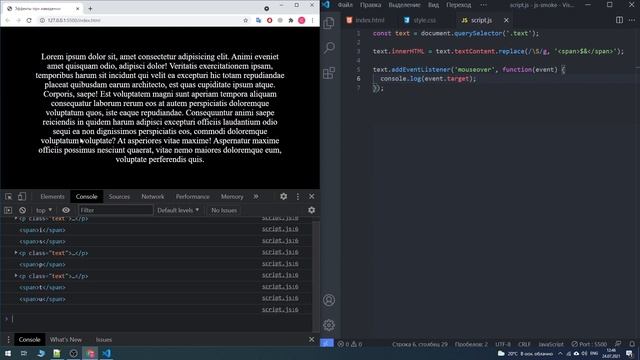Open the VS Code Accounts menu
The width and height of the screenshot is (640, 360).
point(329,300)
